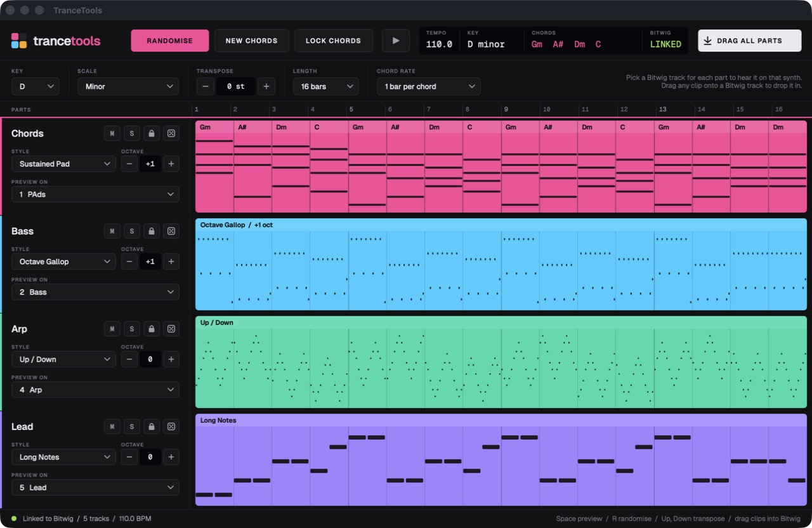This screenshot has width=812, height=528.
Task: Toggle the Lock Chords button
Action: click(x=333, y=41)
